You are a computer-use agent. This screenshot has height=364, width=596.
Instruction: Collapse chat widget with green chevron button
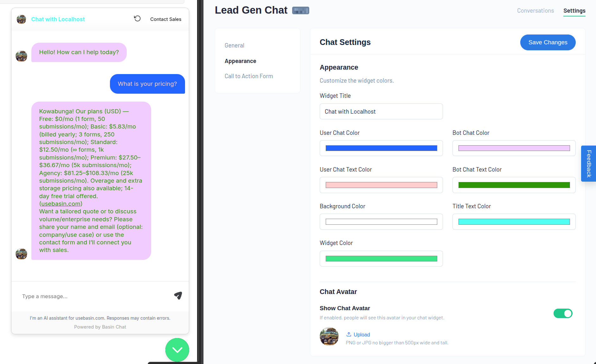point(177,350)
